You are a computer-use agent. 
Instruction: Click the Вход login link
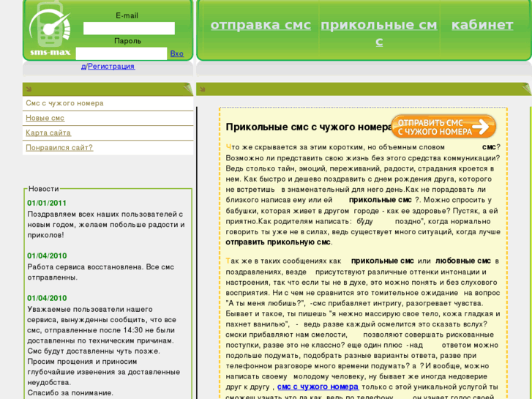pyautogui.click(x=177, y=53)
